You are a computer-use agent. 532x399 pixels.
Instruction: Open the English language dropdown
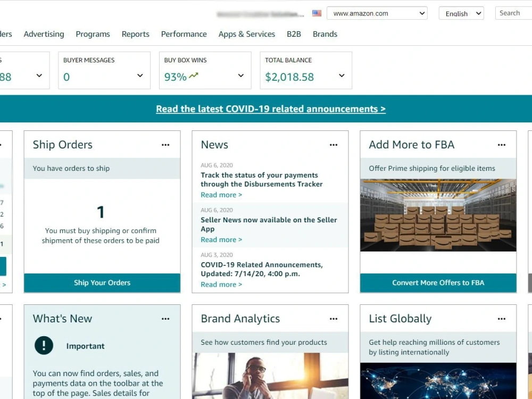[x=461, y=13]
